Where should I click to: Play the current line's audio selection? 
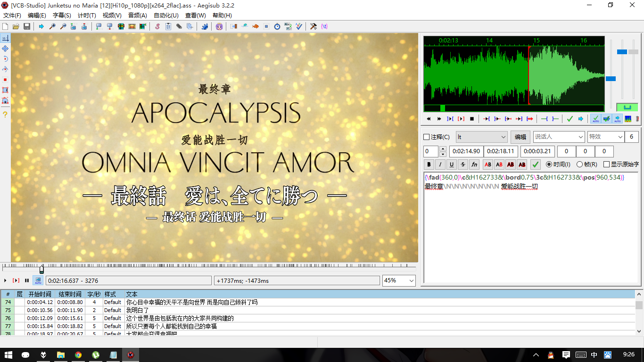point(461,119)
